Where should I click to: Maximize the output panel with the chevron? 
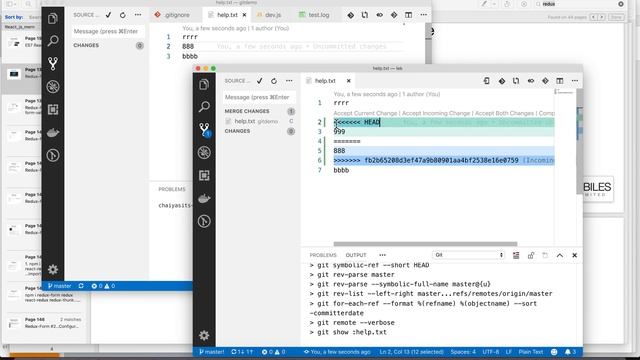pos(560,255)
